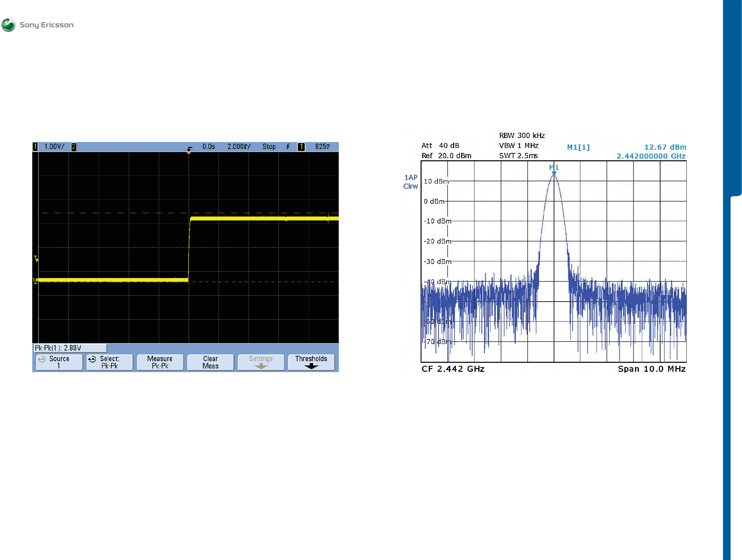Click the green channel 2 indicator

74,147
